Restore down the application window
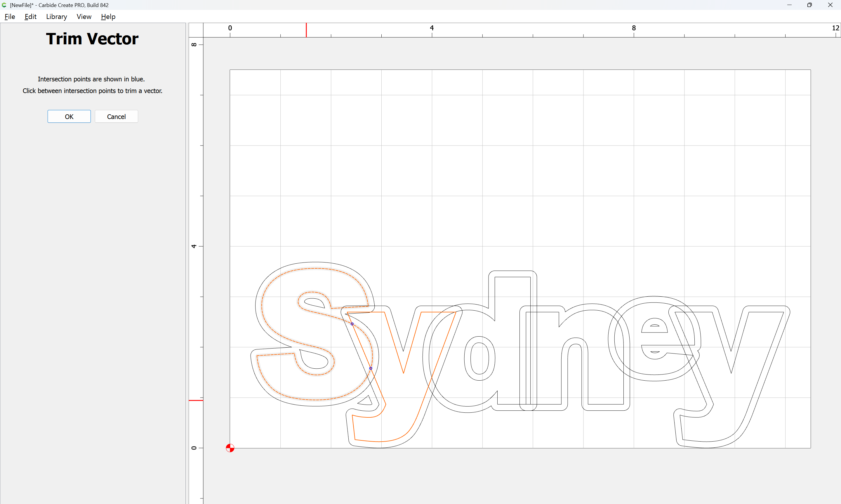Image resolution: width=841 pixels, height=504 pixels. 809,5
